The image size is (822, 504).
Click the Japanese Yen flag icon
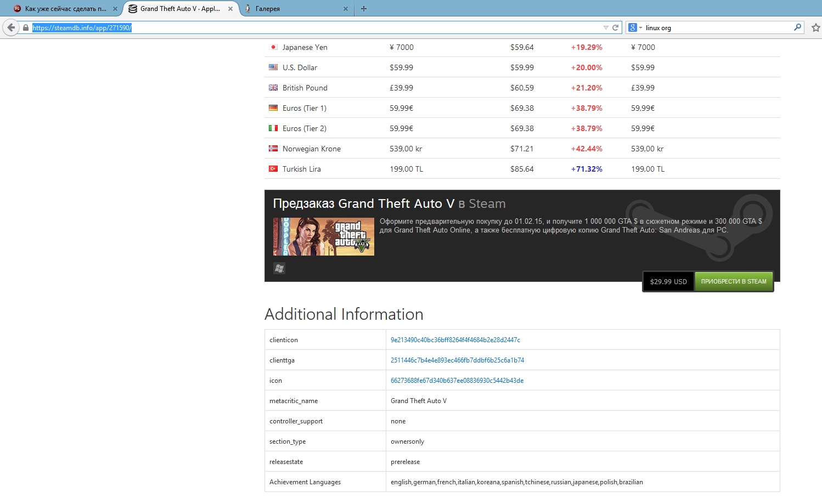click(x=273, y=47)
